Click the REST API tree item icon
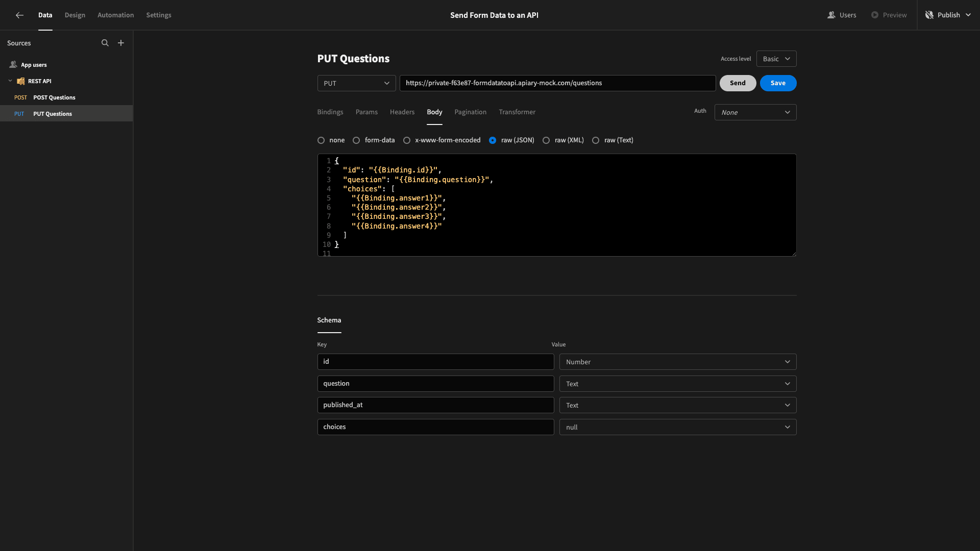Image resolution: width=980 pixels, height=551 pixels. 21,81
